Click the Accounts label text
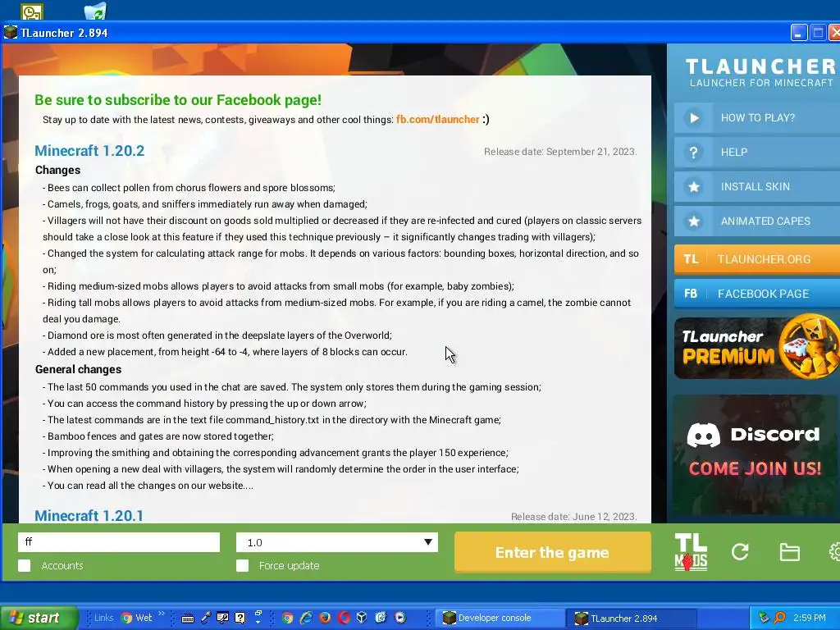Screen dimensions: 840x630 (62, 566)
